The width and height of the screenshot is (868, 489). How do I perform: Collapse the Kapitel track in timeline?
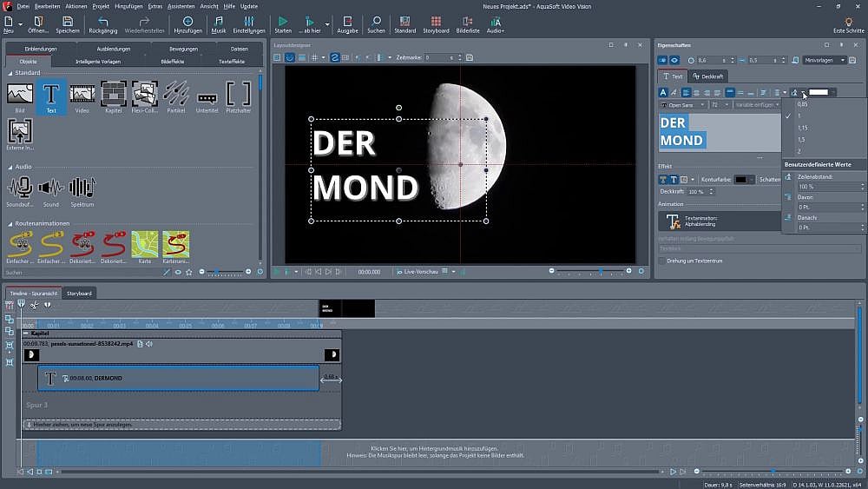click(26, 333)
